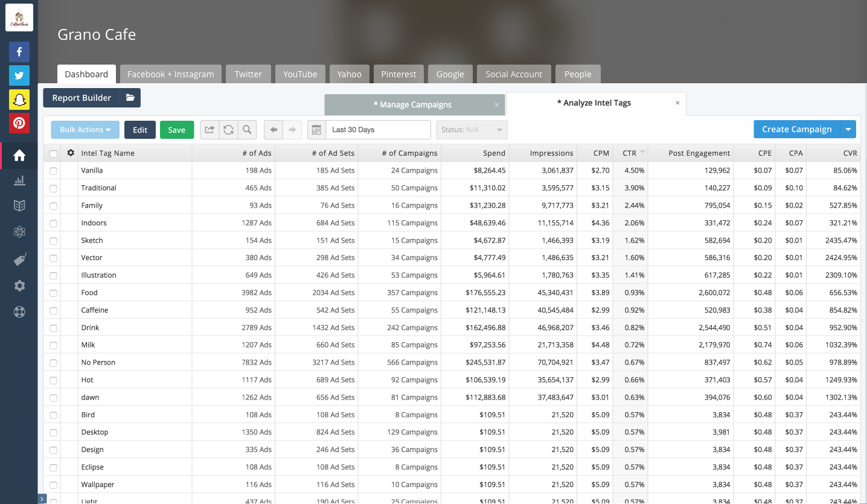Open the Twitter channel icon in sidebar
This screenshot has width=867, height=504.
(x=19, y=76)
